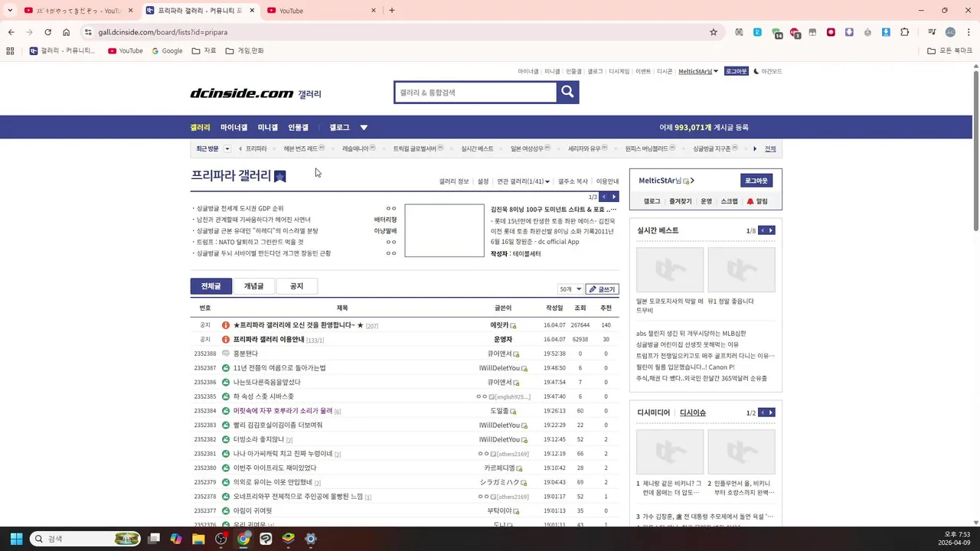Open the media control icon in Chrome toolbar
Image resolution: width=980 pixels, height=551 pixels.
[x=932, y=32]
